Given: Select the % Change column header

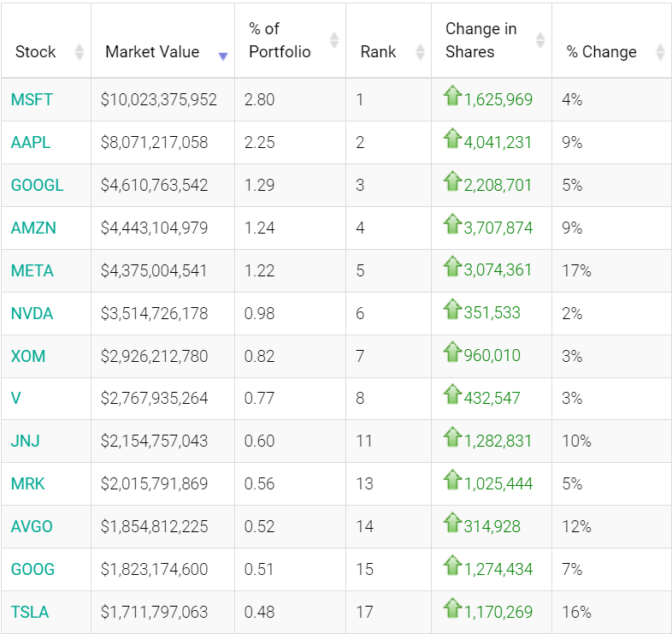Looking at the screenshot, I should pyautogui.click(x=601, y=52).
